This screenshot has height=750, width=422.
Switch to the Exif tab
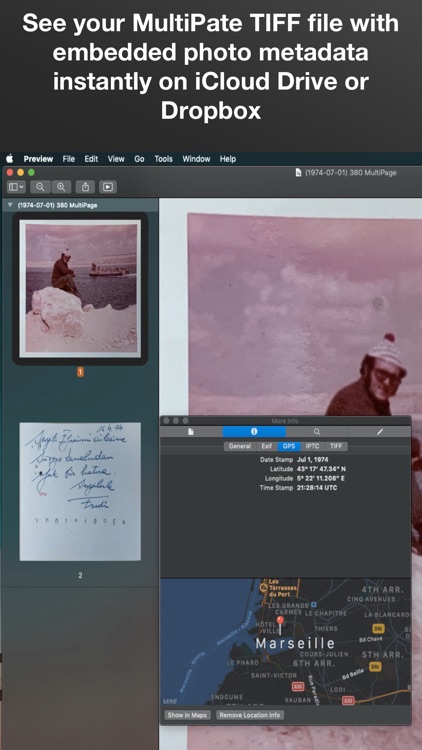click(x=267, y=446)
